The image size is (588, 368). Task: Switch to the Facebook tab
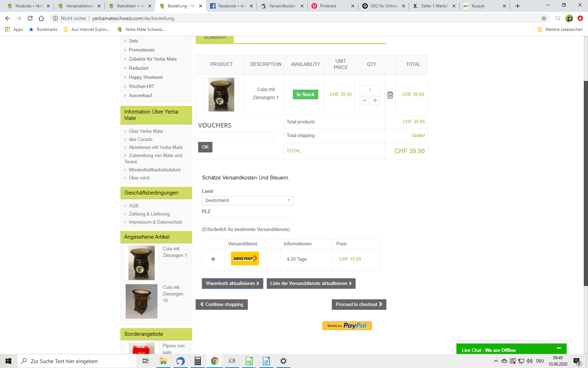(x=232, y=6)
